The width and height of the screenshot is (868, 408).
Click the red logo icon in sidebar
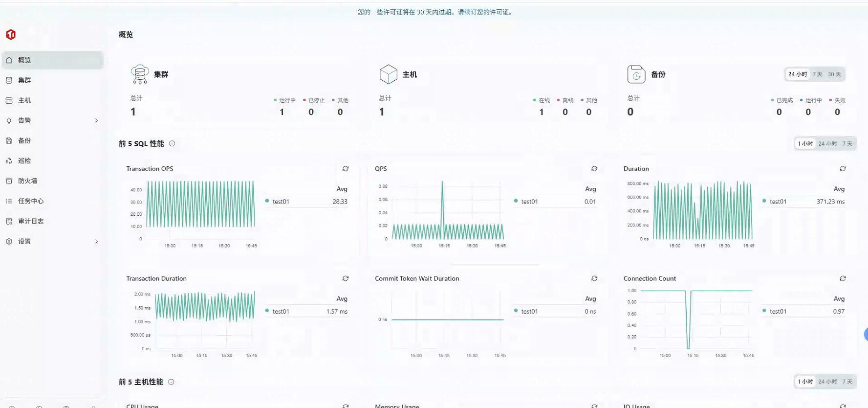tap(11, 35)
